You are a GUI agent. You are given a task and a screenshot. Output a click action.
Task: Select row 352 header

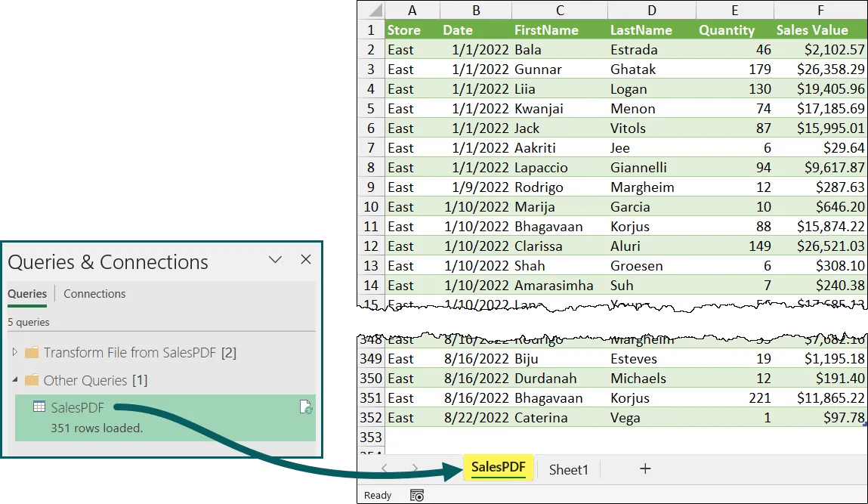(370, 418)
